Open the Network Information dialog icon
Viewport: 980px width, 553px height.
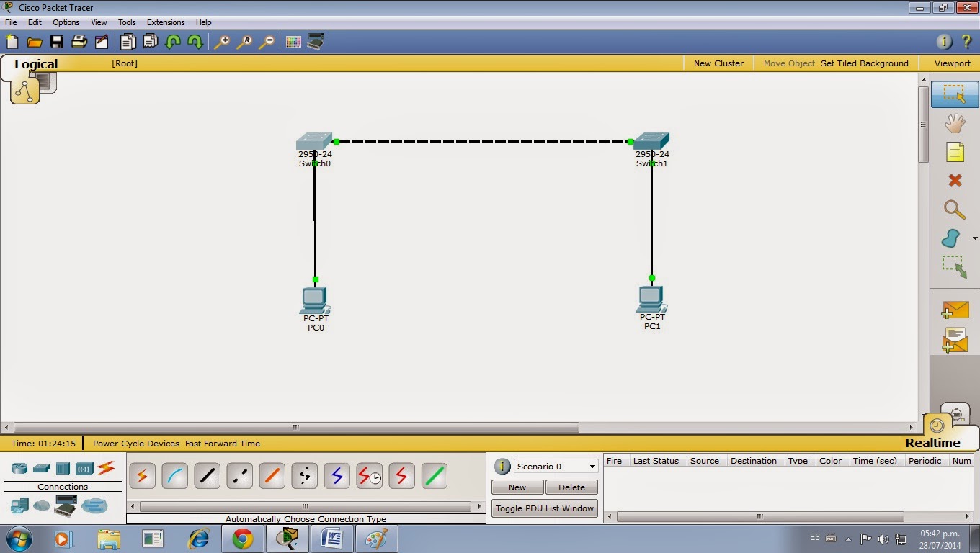[x=944, y=42]
